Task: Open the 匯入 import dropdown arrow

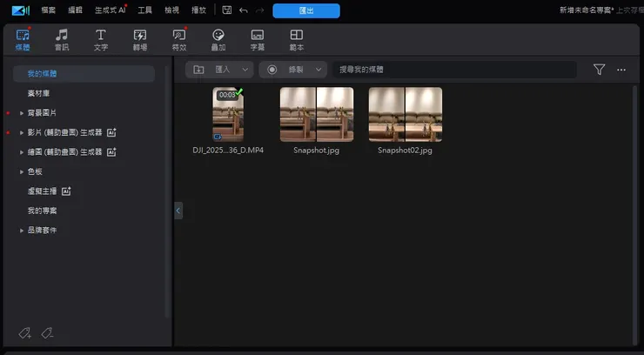Action: tap(245, 70)
